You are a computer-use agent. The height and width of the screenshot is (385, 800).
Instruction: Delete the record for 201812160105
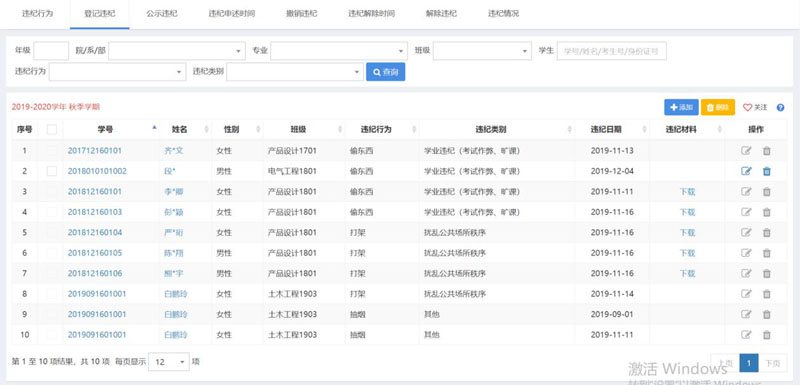pos(766,253)
